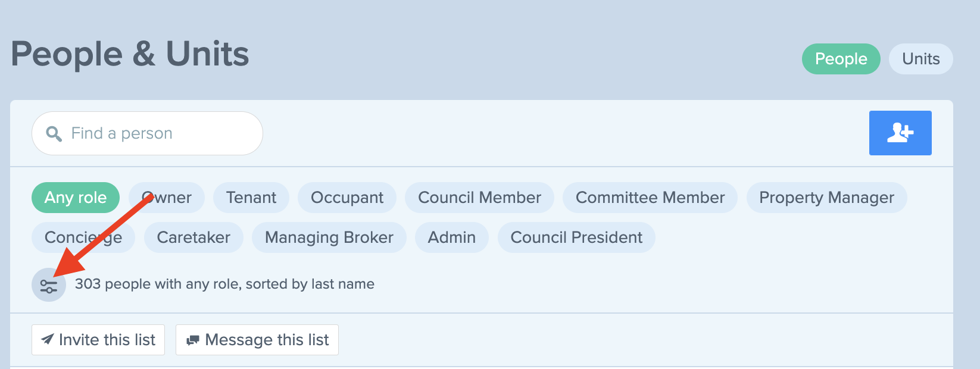Filter by Occupant role
The height and width of the screenshot is (369, 980).
[347, 198]
